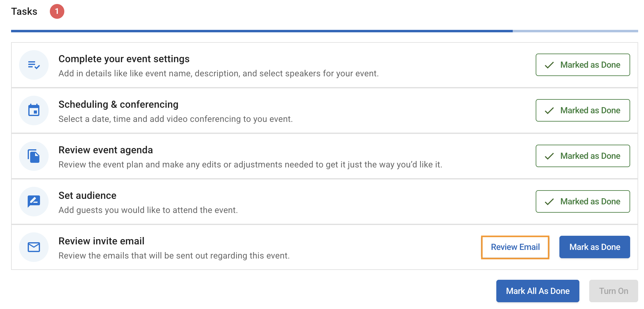The height and width of the screenshot is (309, 644).
Task: Click checkmark on Set audience Marked as Done
Action: [549, 202]
